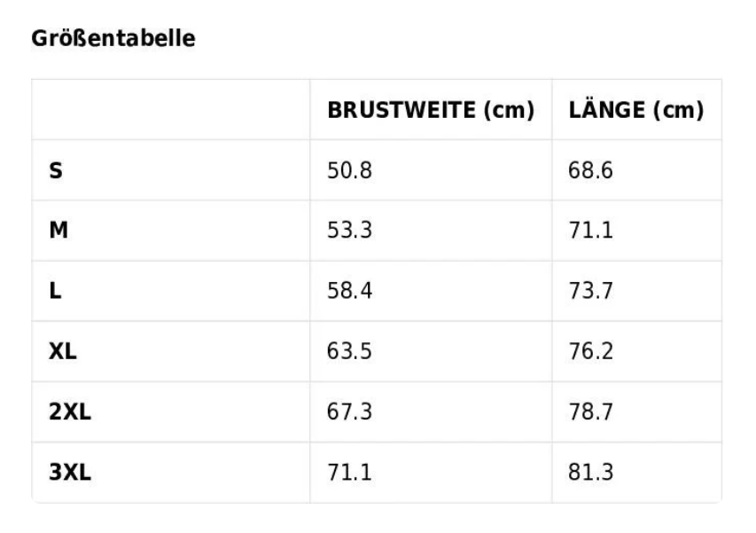
Task: Choose the XL size row label
Action: (x=63, y=351)
